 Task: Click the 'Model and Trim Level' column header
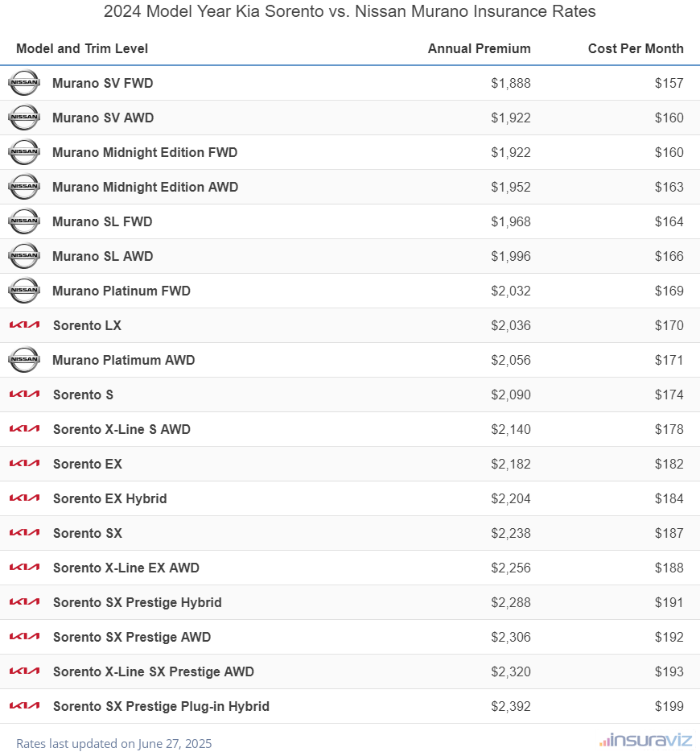coord(82,48)
